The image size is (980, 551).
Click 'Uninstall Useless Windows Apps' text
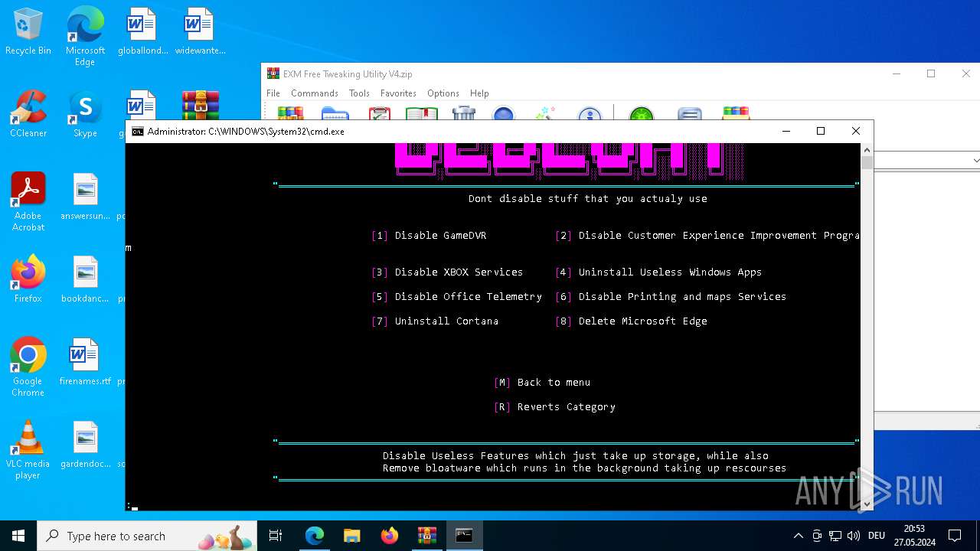[x=670, y=272]
